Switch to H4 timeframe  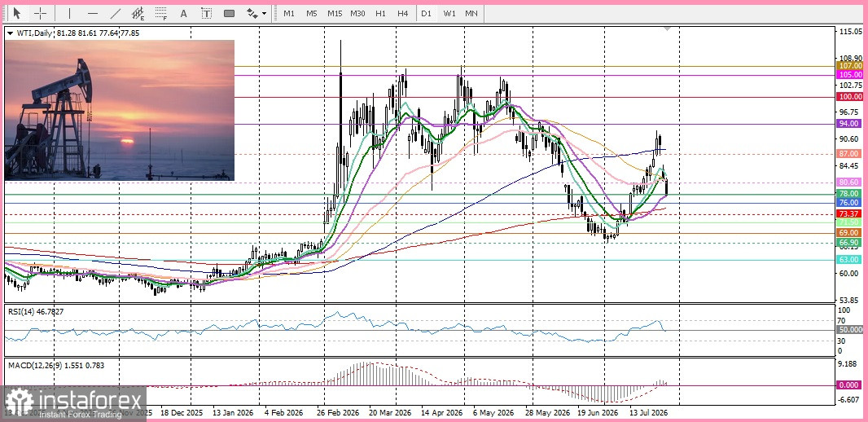pyautogui.click(x=403, y=13)
